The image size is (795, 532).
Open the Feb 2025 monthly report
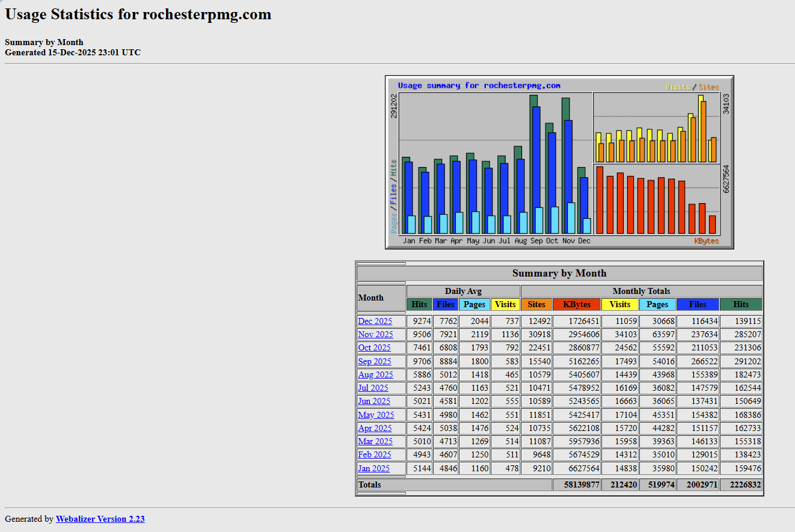point(374,454)
